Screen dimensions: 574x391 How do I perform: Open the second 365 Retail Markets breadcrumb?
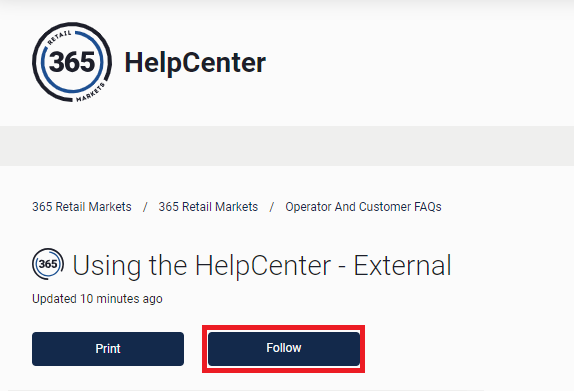tap(208, 207)
